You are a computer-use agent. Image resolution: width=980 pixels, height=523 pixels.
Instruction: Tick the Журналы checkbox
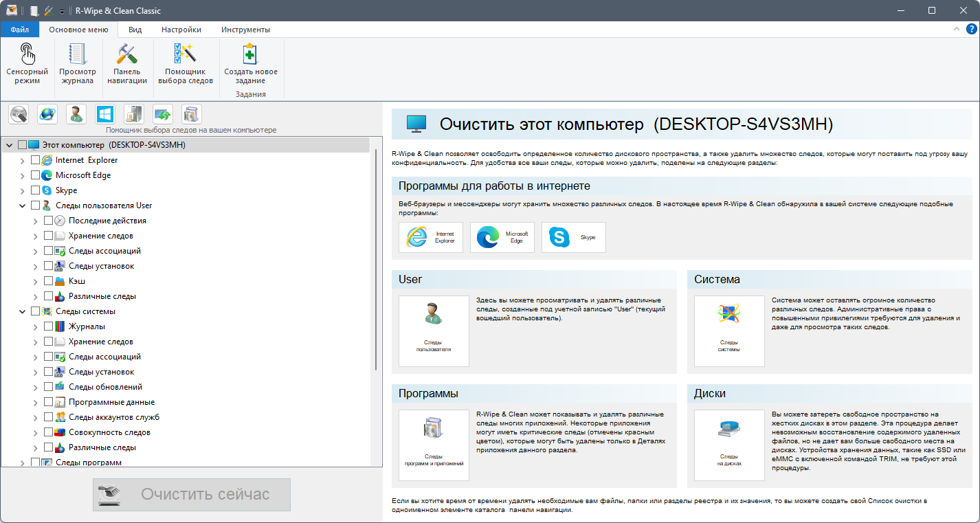49,326
